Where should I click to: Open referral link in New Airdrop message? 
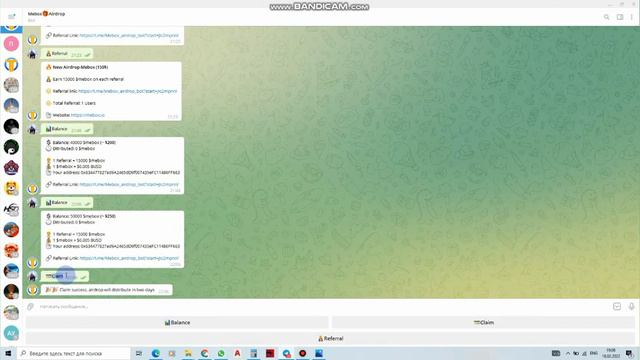click(128, 91)
